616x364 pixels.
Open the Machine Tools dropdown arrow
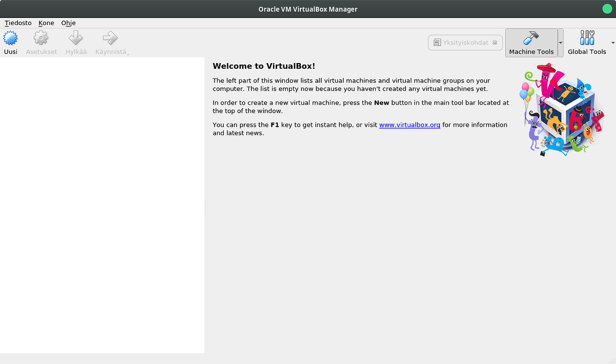(561, 43)
